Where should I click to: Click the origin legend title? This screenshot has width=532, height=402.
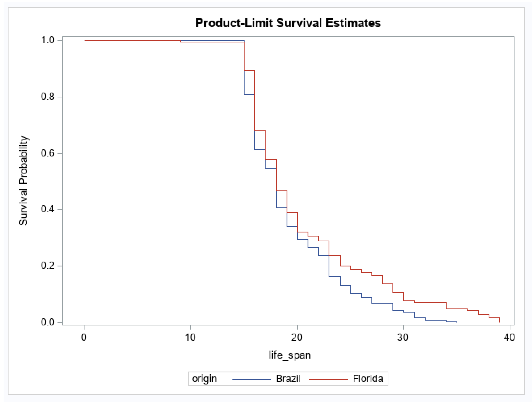click(x=204, y=379)
